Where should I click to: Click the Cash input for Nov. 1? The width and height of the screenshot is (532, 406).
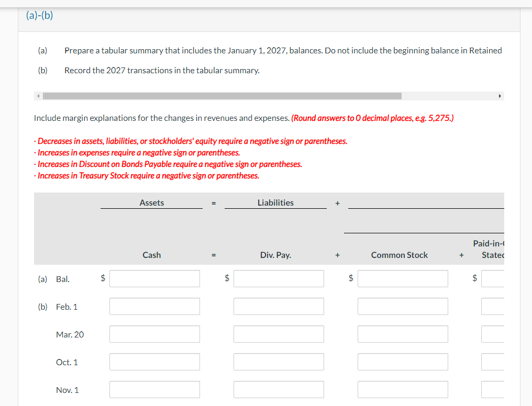pos(154,389)
